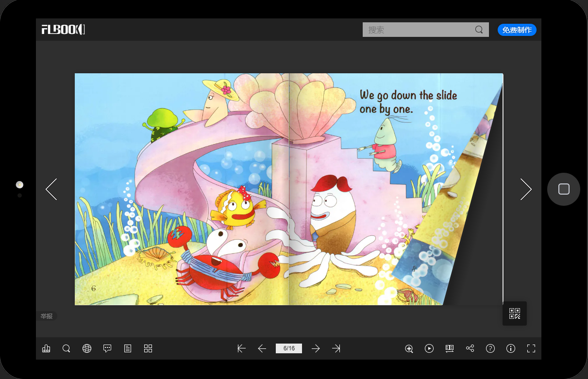The image size is (588, 379).
Task: Open the search tool in bottom toolbar
Action: pyautogui.click(x=67, y=348)
